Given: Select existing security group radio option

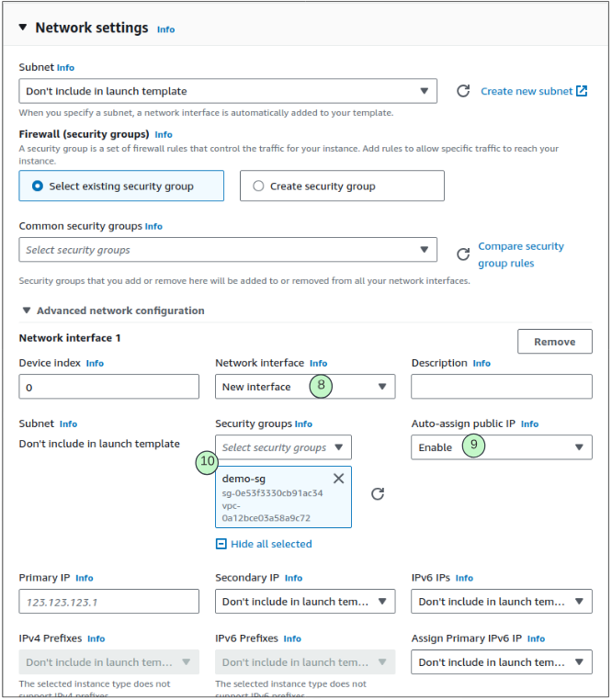Looking at the screenshot, I should (38, 186).
